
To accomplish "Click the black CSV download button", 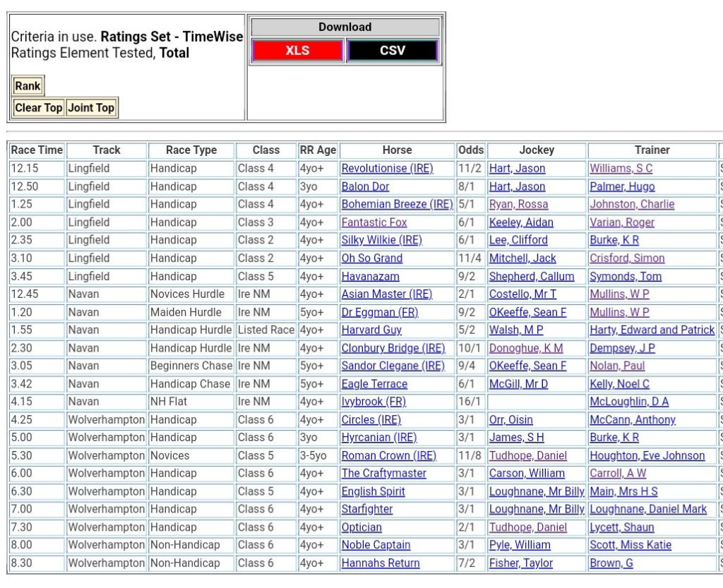I will pos(393,51).
